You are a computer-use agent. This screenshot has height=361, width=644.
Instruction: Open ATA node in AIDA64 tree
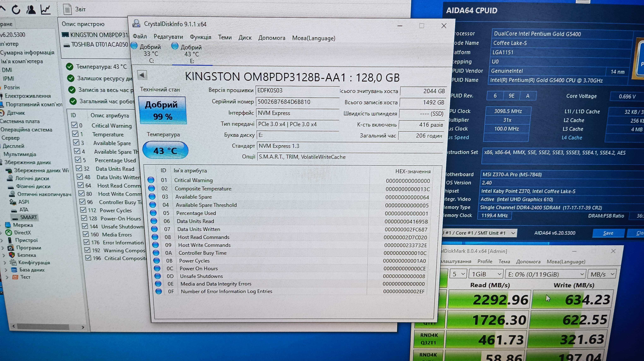click(x=20, y=210)
